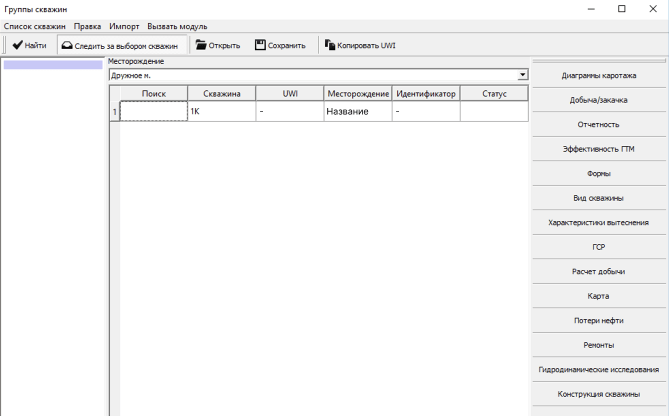Open Гидродинамические исследования module
Viewport: 669px width, 416px height.
tap(598, 369)
